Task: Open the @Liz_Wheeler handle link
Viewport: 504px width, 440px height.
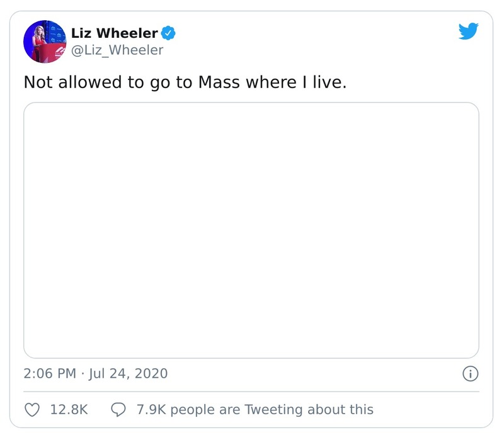Action: pos(117,50)
